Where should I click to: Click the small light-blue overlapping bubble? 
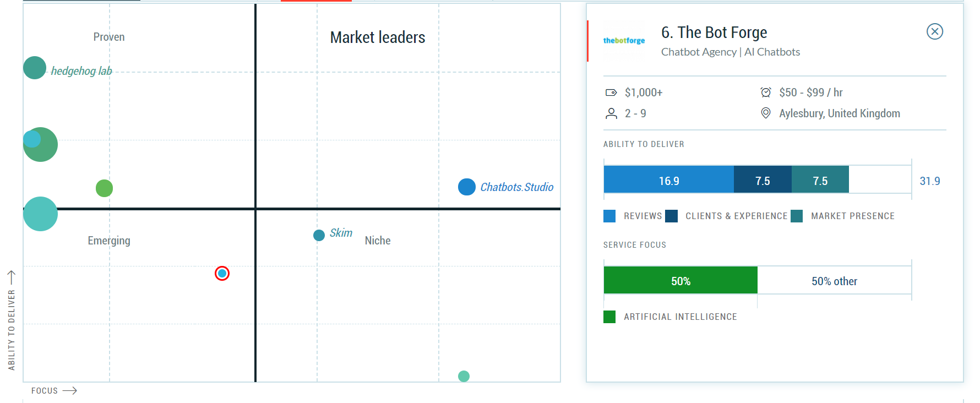31,139
